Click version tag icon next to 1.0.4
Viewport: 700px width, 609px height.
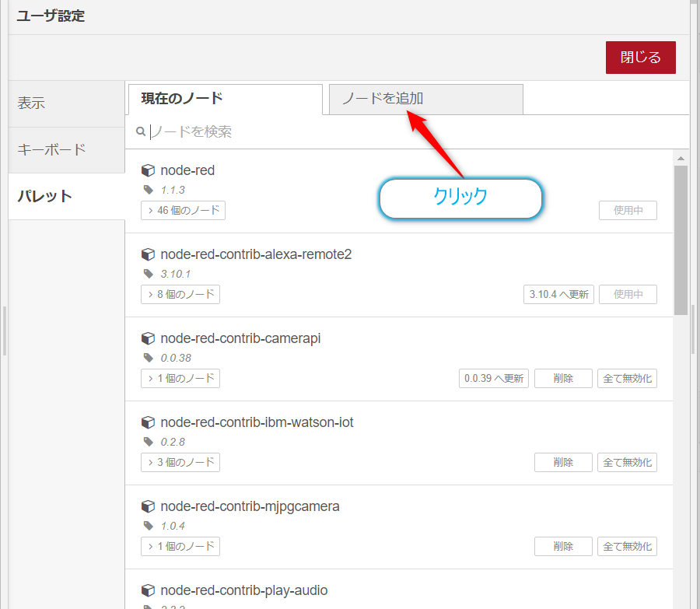[149, 526]
